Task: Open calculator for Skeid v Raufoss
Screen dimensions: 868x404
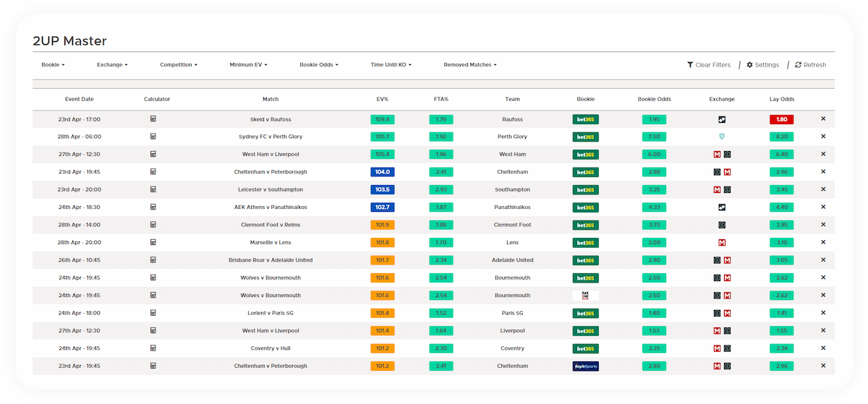Action: pyautogui.click(x=153, y=119)
